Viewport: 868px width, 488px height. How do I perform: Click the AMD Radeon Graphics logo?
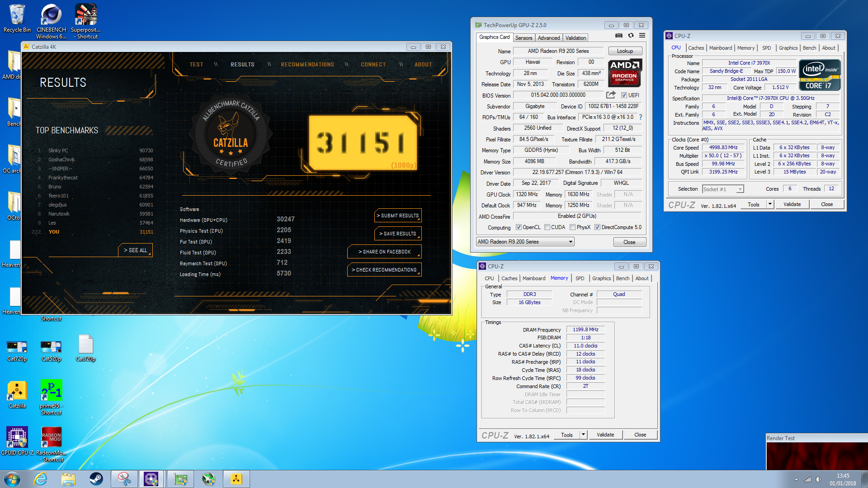[x=624, y=73]
